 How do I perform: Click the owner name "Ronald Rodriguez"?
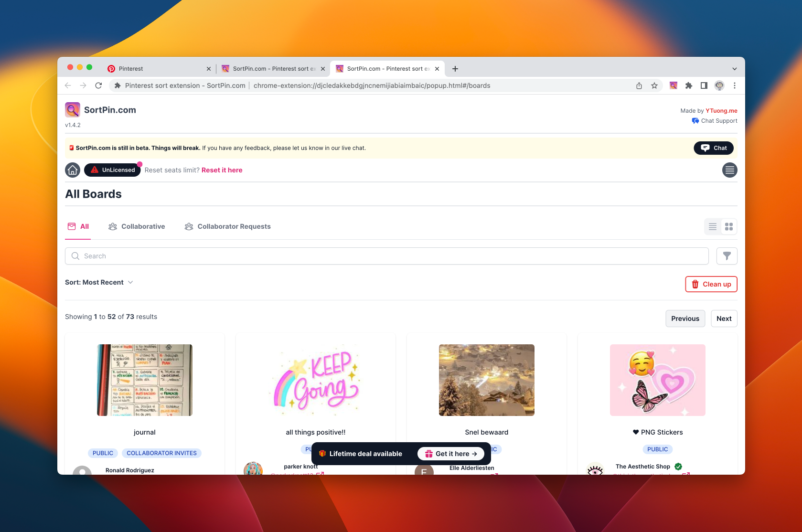tap(130, 470)
